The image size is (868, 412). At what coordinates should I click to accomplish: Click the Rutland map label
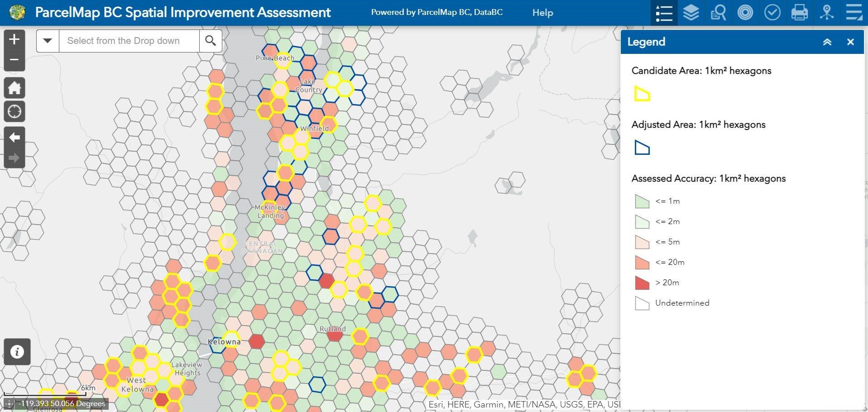coord(332,329)
